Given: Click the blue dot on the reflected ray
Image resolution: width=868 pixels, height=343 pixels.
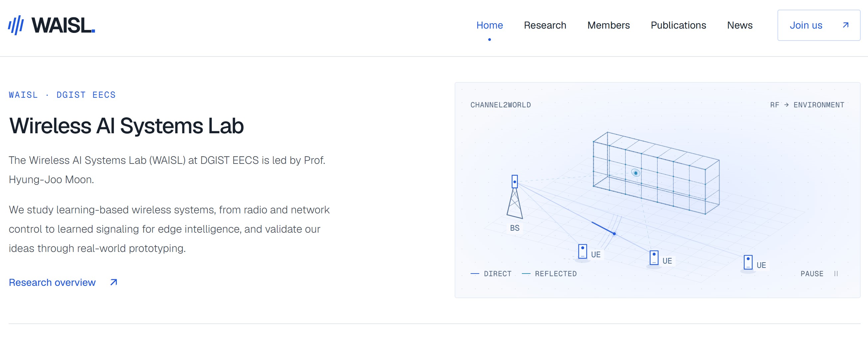Looking at the screenshot, I should click(x=614, y=234).
